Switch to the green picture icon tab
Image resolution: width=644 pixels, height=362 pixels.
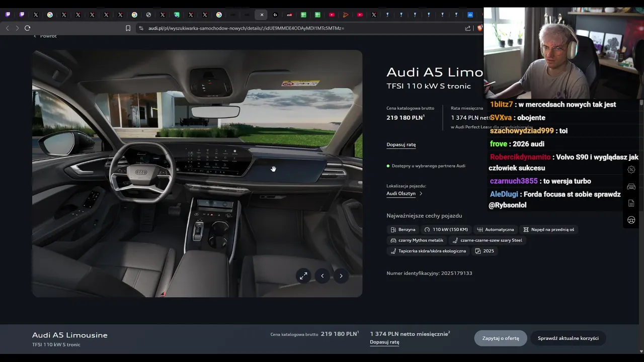pyautogui.click(x=177, y=15)
